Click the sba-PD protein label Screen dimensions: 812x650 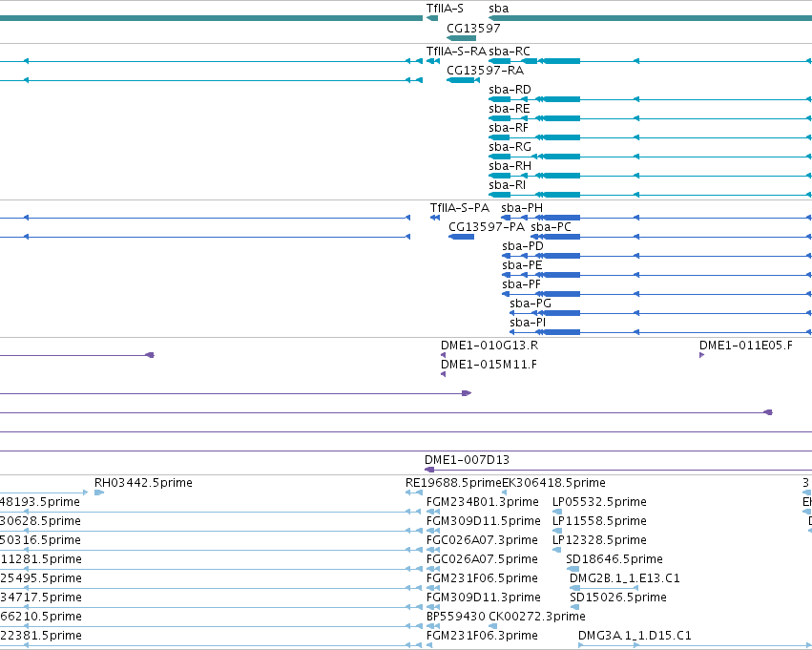(523, 246)
